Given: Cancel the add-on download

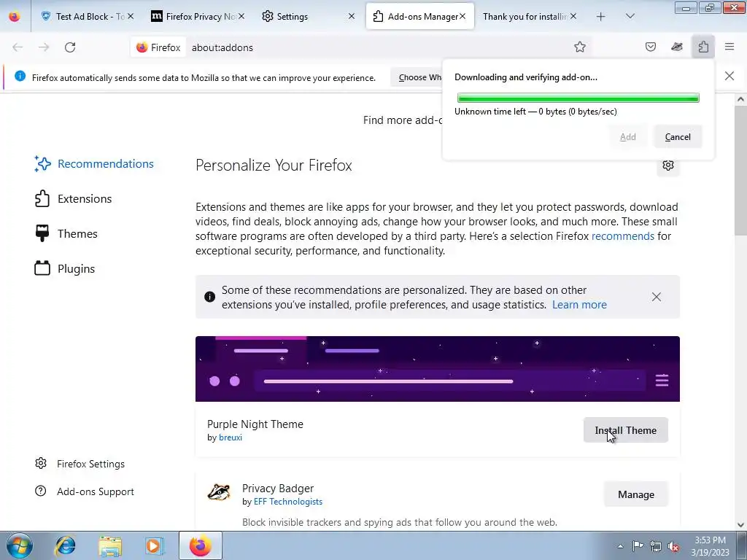Looking at the screenshot, I should (x=678, y=137).
